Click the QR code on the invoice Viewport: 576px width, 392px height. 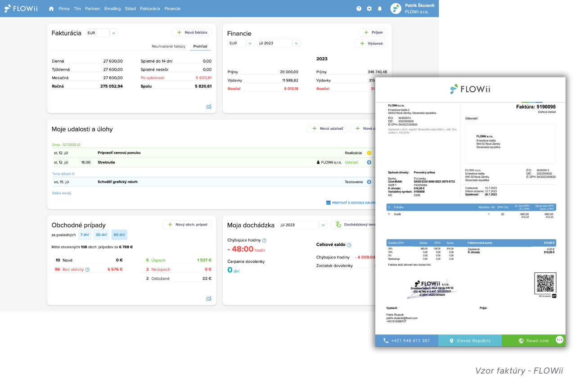545,283
